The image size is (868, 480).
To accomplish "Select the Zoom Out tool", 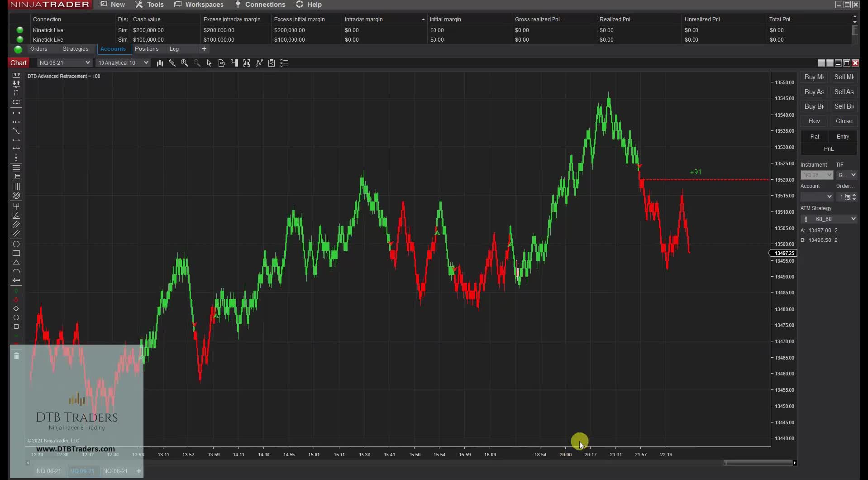I will click(x=197, y=63).
